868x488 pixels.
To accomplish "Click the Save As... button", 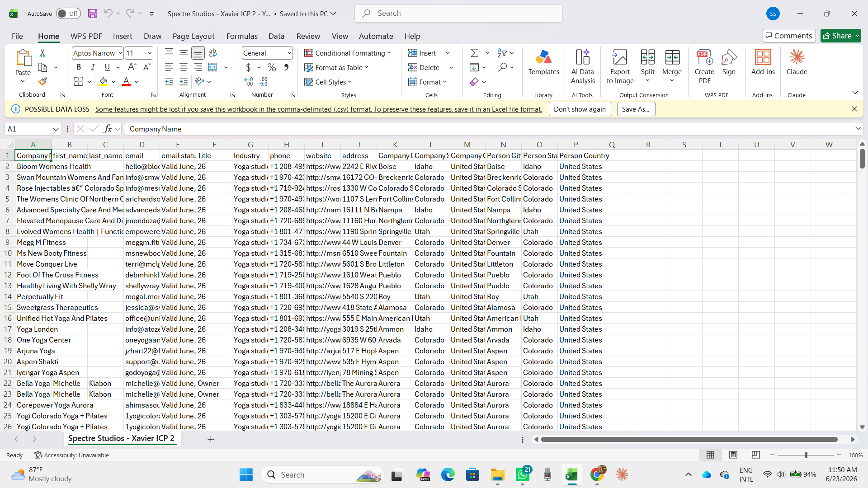I will pyautogui.click(x=636, y=109).
